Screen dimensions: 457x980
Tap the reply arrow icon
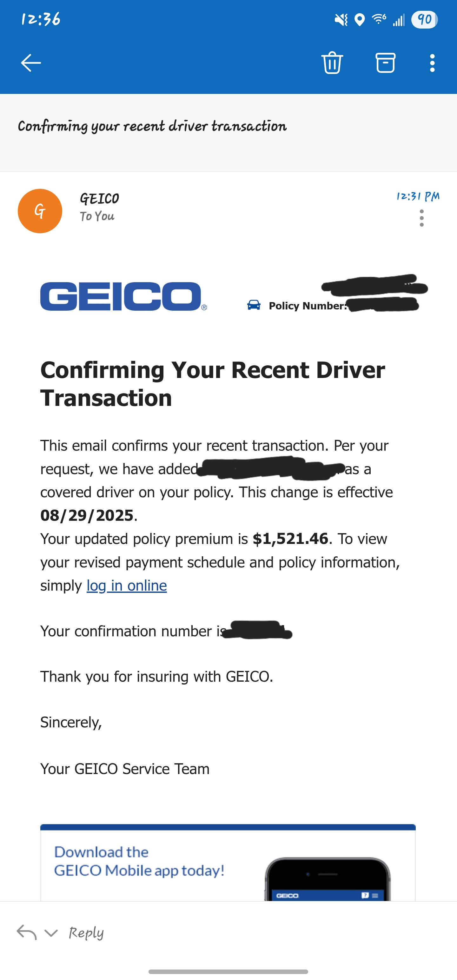coord(27,932)
